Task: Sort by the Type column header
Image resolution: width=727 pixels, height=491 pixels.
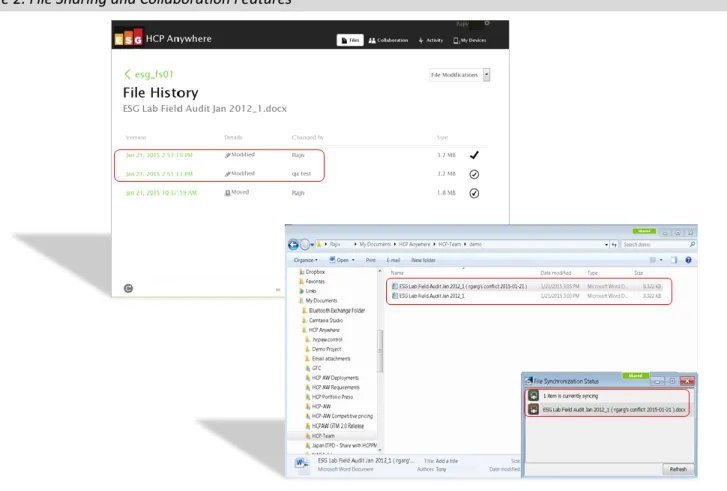Action: 593,273
